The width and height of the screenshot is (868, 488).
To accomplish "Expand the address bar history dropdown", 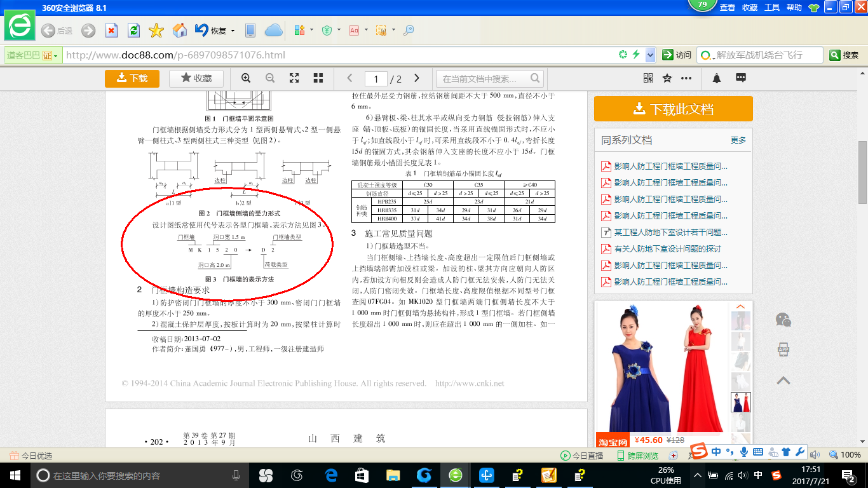I will click(650, 55).
